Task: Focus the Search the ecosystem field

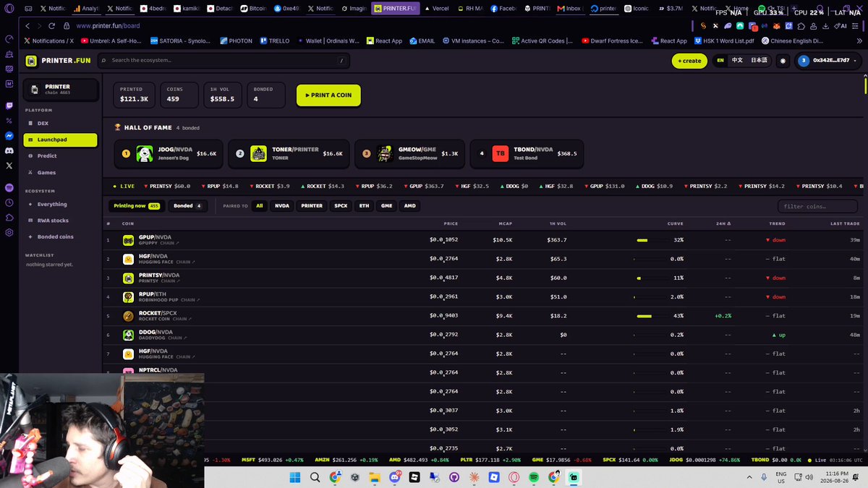Action: [225, 61]
